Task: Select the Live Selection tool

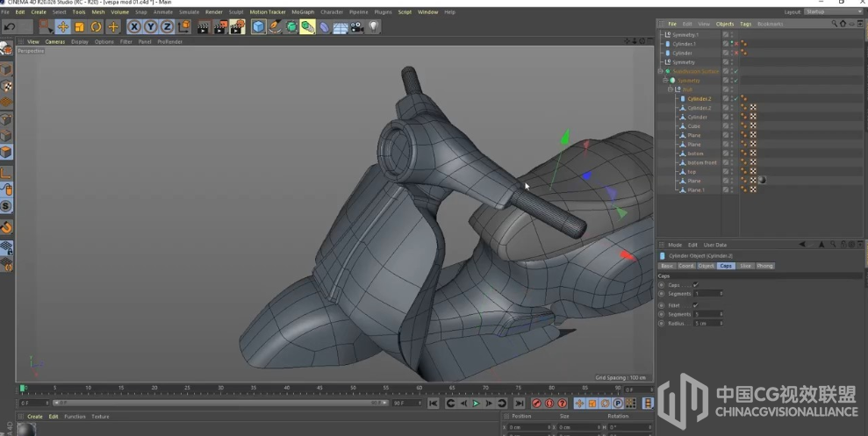Action: coord(46,26)
